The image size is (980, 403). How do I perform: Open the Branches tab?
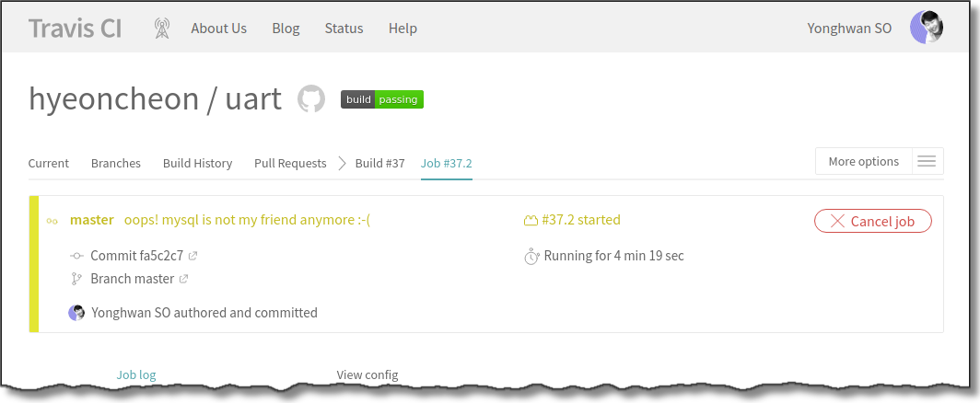click(x=116, y=163)
